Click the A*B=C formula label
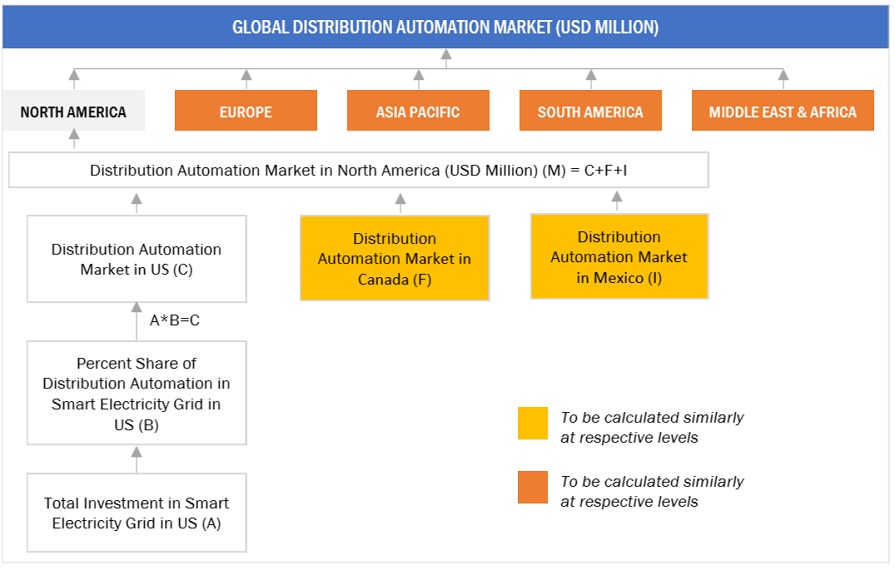 click(175, 321)
